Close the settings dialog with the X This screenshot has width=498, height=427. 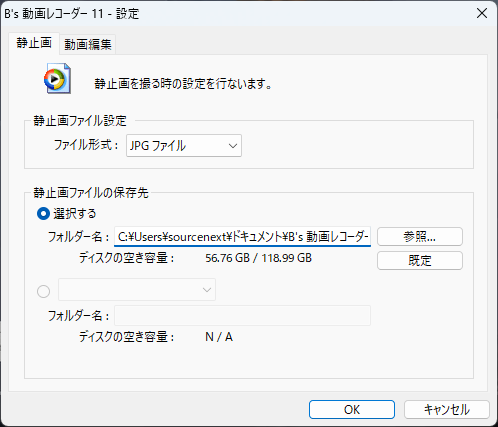coord(482,13)
